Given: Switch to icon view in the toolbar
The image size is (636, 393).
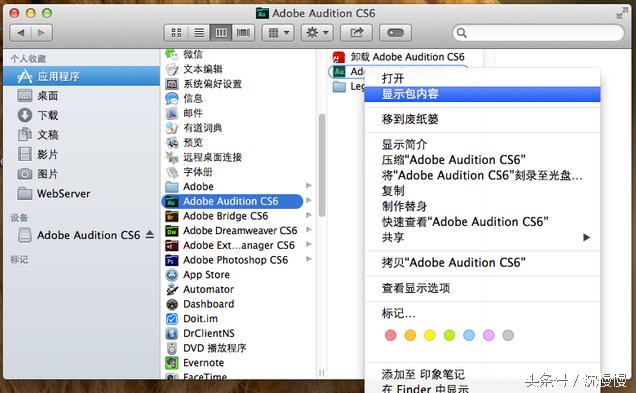Looking at the screenshot, I should [176, 33].
